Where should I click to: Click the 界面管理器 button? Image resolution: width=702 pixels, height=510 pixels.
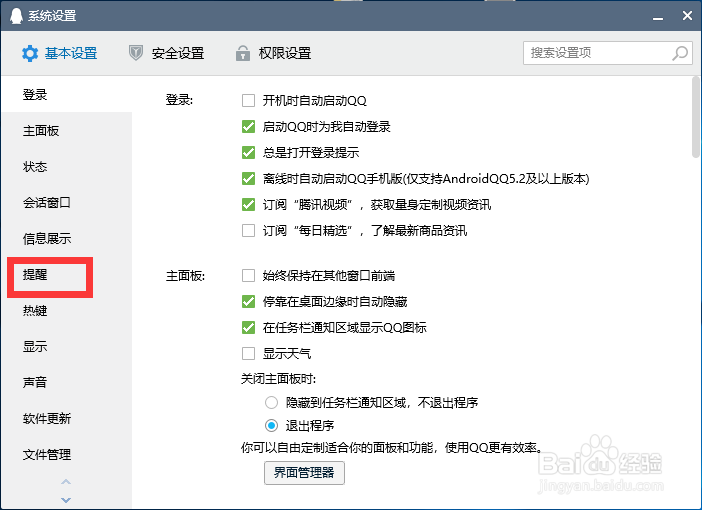304,473
